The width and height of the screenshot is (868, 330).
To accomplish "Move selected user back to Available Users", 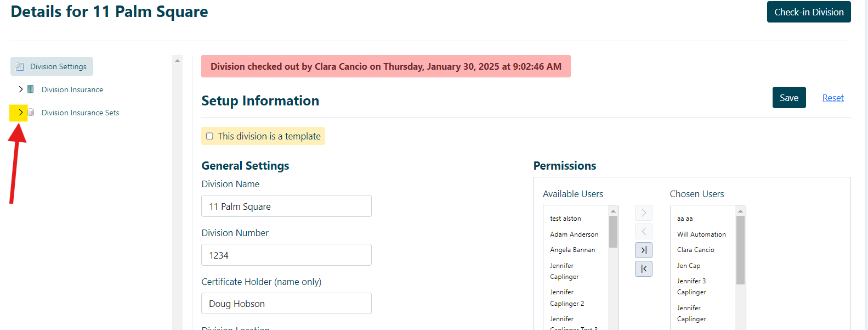I will point(644,232).
